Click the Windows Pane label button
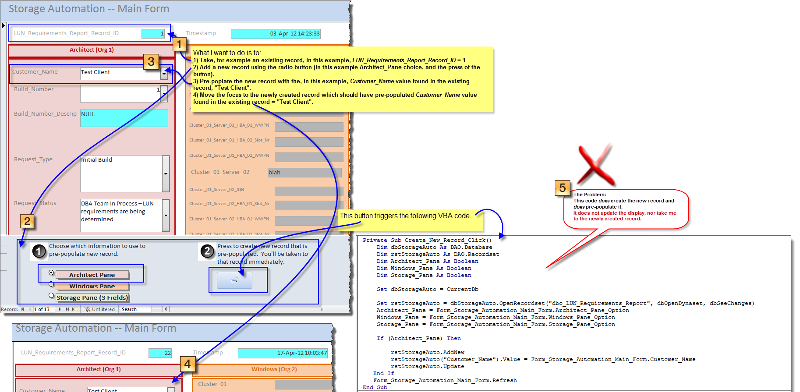The width and height of the screenshot is (800, 392). [92, 286]
